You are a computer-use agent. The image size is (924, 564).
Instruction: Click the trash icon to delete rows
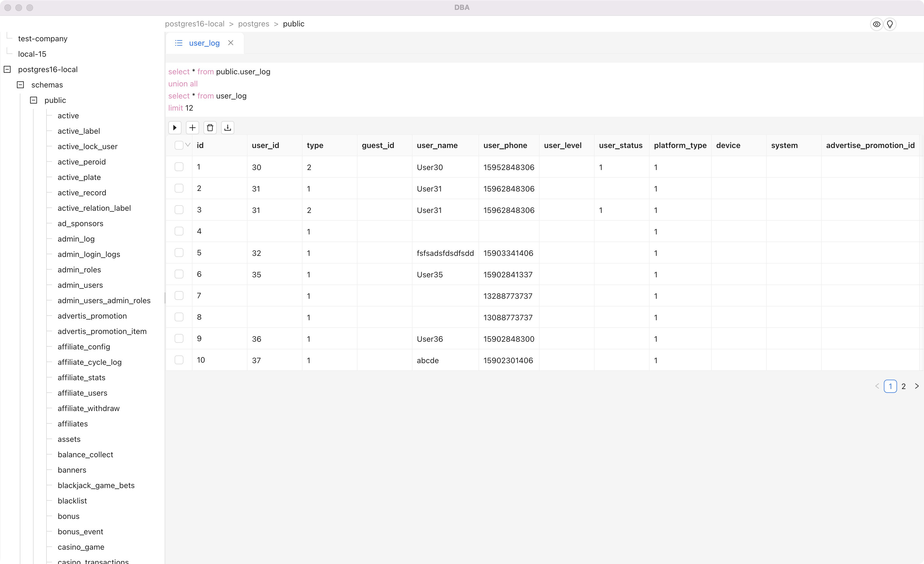click(x=210, y=128)
